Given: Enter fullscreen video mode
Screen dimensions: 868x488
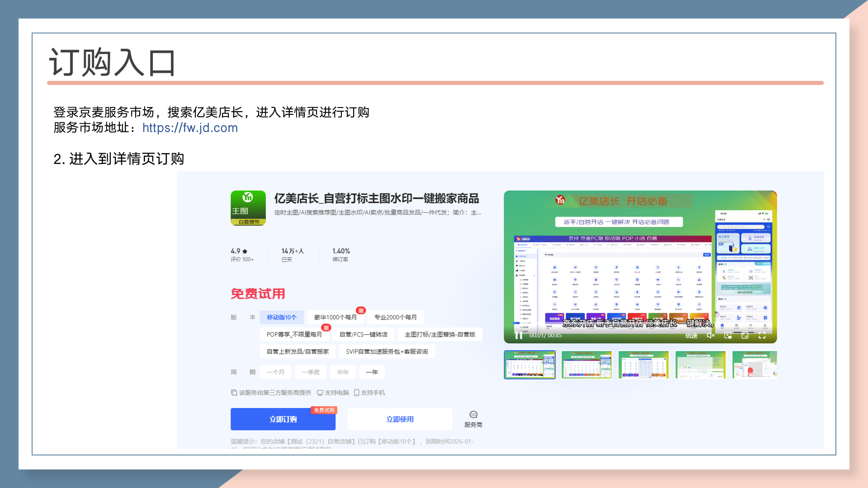Looking at the screenshot, I should (762, 335).
